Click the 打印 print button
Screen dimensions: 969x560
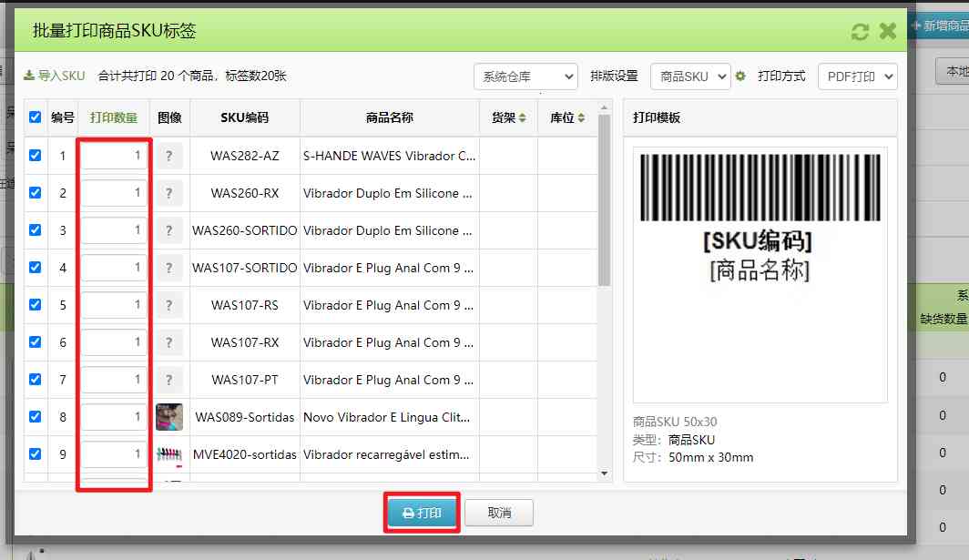click(x=422, y=513)
